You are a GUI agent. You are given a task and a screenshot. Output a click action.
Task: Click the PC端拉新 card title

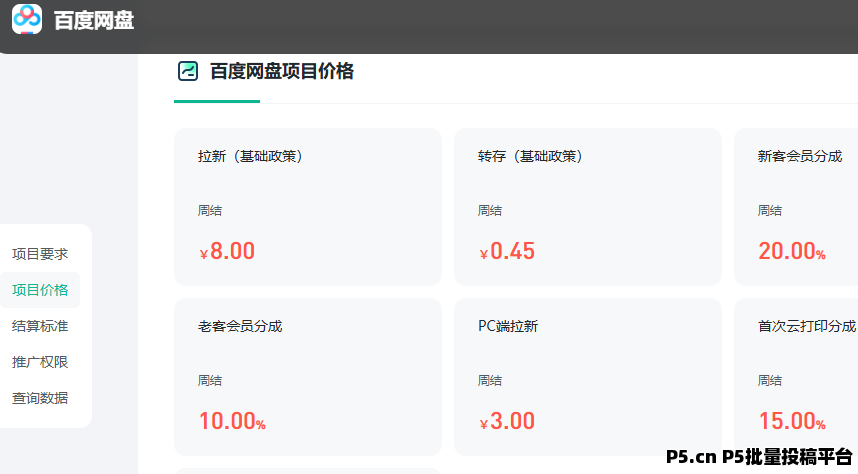508,327
